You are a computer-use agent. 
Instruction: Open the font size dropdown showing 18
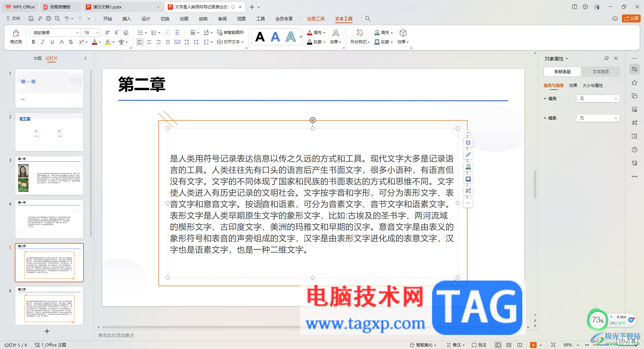point(98,33)
